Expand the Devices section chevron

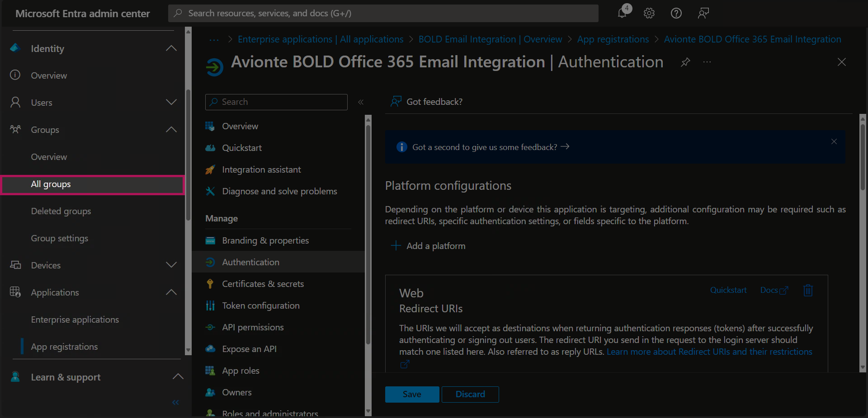click(x=171, y=265)
